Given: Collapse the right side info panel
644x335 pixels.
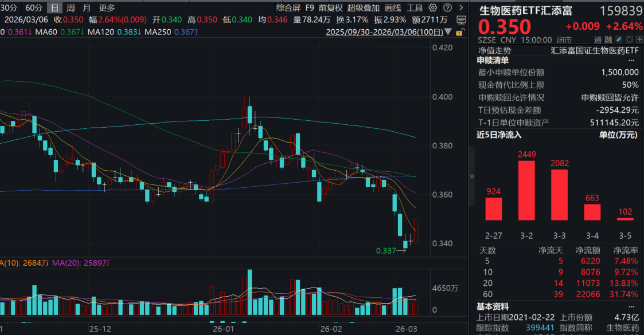Looking at the screenshot, I should coord(472,176).
